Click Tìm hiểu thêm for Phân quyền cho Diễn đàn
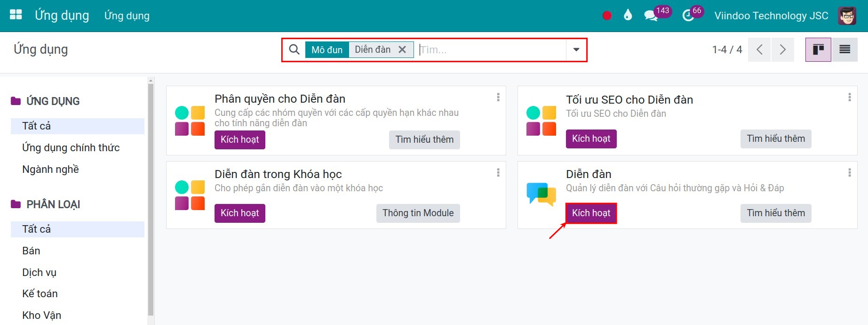 pos(424,140)
